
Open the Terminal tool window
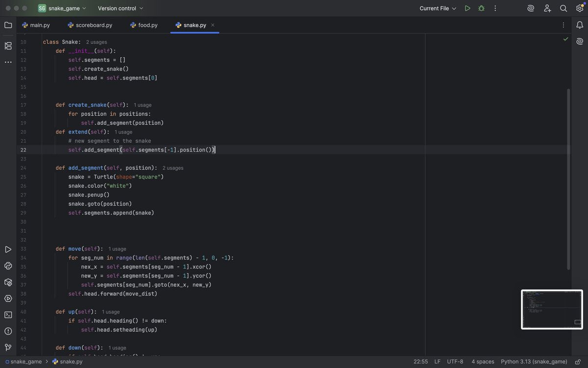click(8, 315)
